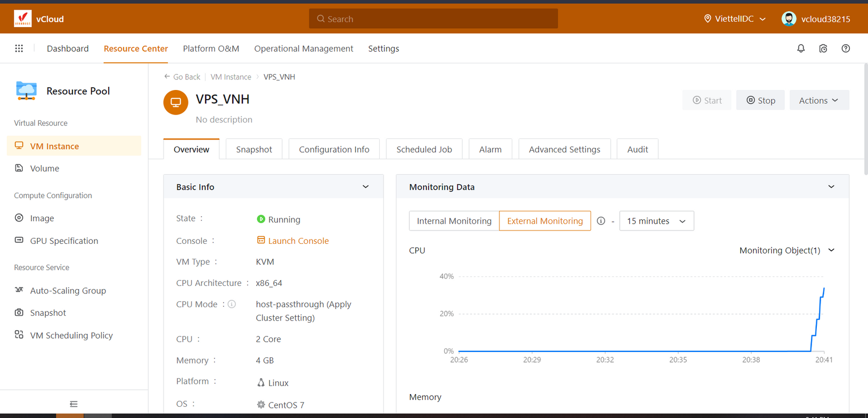Open the apps grid menu icon
Image resolution: width=868 pixels, height=418 pixels.
19,48
